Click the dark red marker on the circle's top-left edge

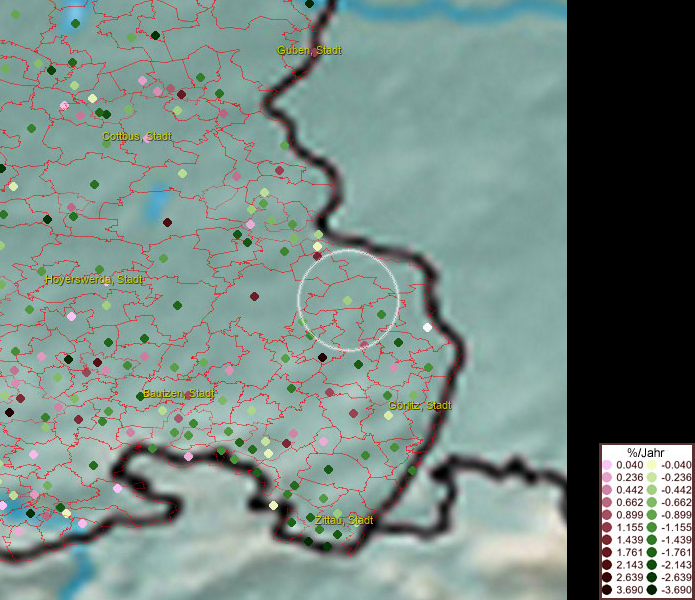(317, 256)
